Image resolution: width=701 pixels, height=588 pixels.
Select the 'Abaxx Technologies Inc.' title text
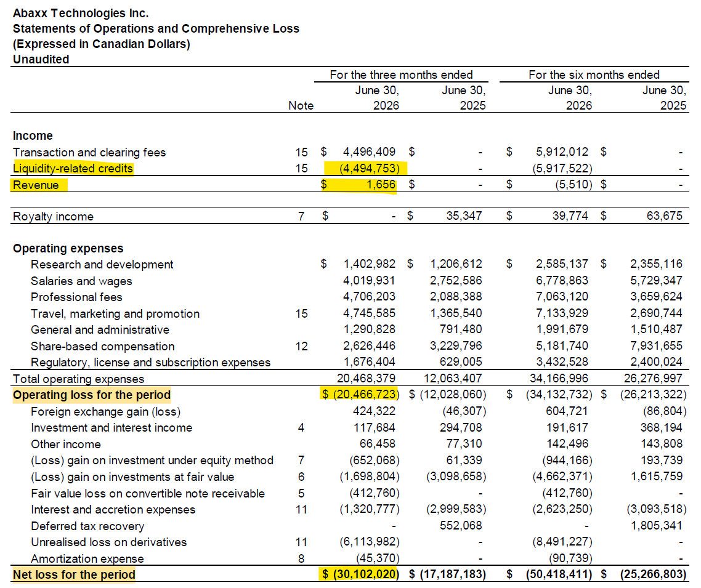81,14
